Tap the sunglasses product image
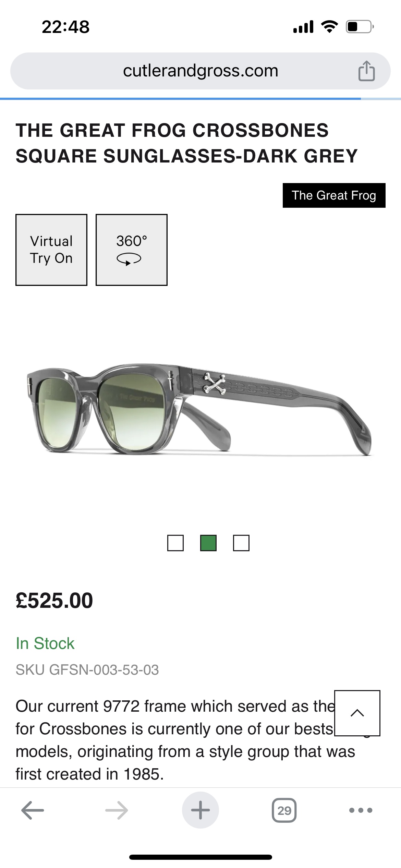401x868 pixels. click(x=199, y=409)
